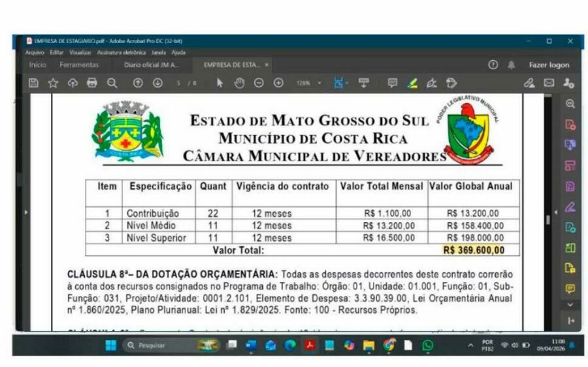Viewport: 588px width, 367px height.
Task: Activate the hand pan tool
Action: coord(239,83)
